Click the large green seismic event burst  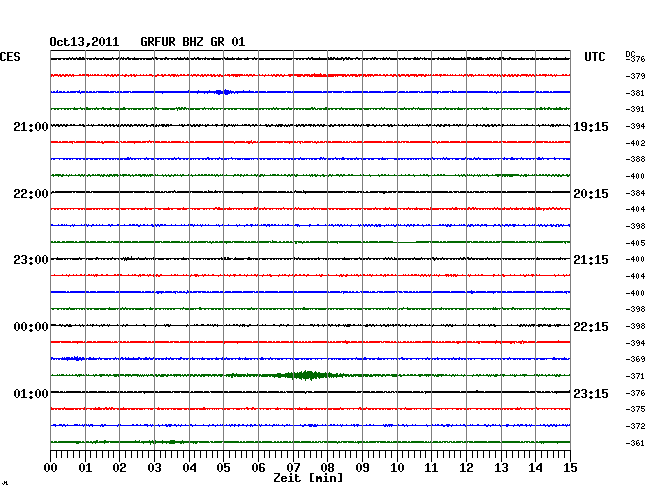point(308,375)
